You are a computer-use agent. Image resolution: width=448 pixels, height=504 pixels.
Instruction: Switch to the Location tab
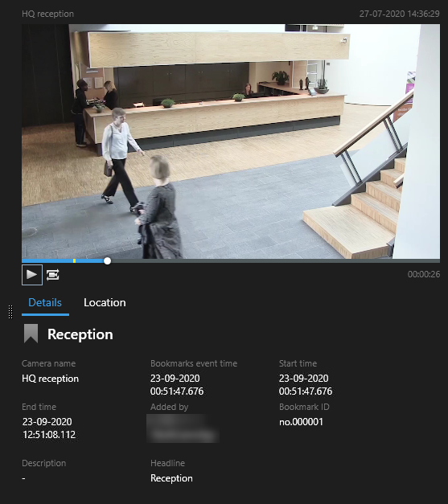pyautogui.click(x=105, y=302)
